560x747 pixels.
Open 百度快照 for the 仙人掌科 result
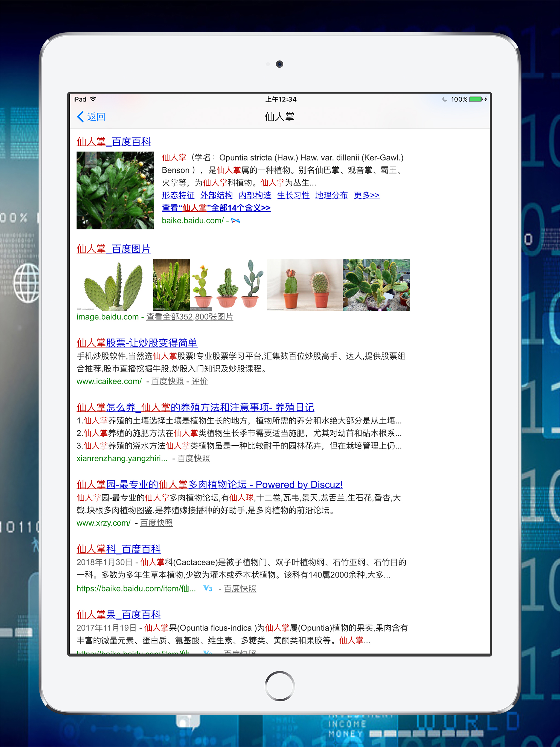(x=240, y=589)
